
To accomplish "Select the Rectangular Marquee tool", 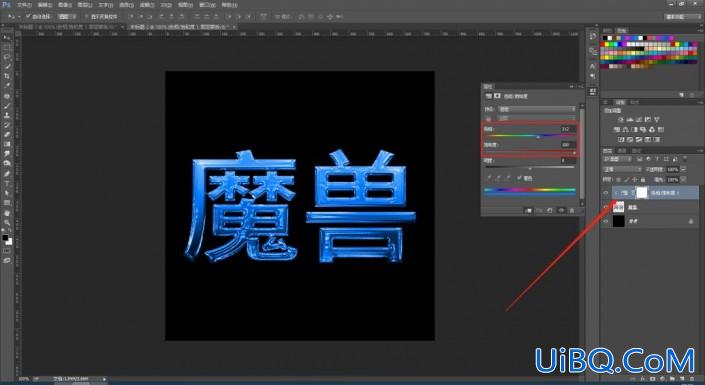I will [6, 47].
